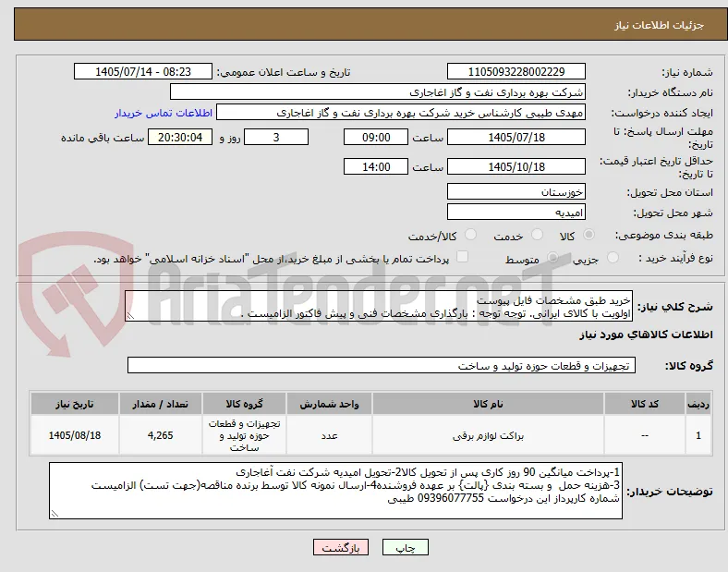Click the ردیف column header
Image resolution: width=728 pixels, height=572 pixels.
(x=698, y=404)
